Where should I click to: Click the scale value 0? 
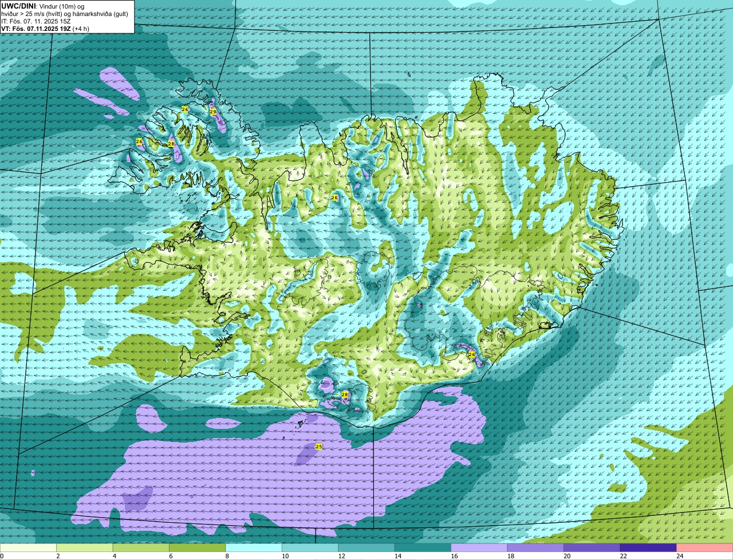click(2, 556)
